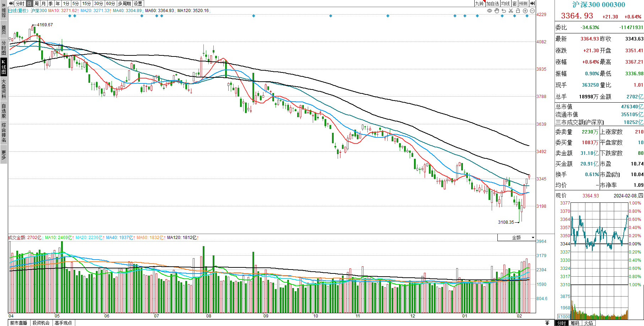This screenshot has width=644, height=326.
Task: Click the top-right panel collapse arrow icon
Action: (x=532, y=4)
